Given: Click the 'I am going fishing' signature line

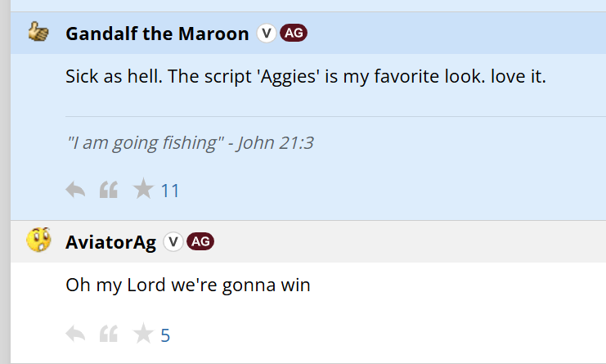Looking at the screenshot, I should coord(190,143).
